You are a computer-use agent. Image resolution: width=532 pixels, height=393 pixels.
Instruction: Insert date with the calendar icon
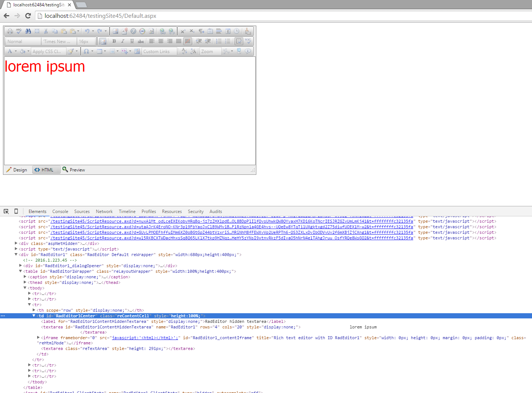click(228, 31)
